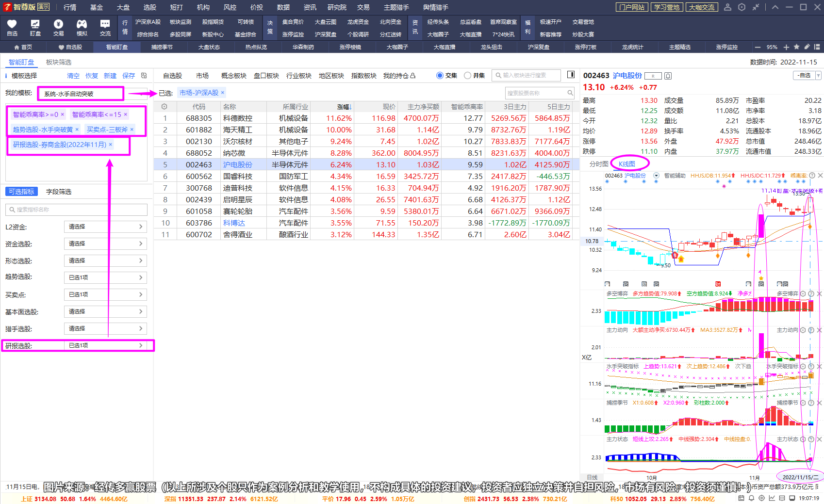Open the -自选 dropdown arrow
Viewport: 824px width, 504px height.
click(818, 76)
